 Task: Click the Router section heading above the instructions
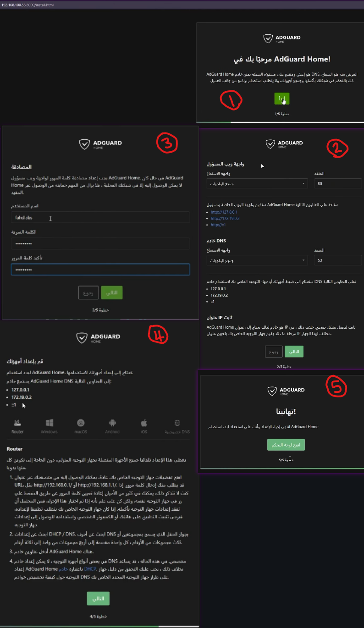pos(15,449)
